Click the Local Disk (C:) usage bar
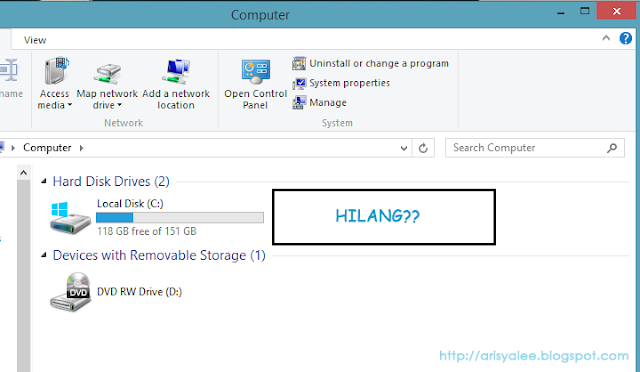 click(x=180, y=218)
